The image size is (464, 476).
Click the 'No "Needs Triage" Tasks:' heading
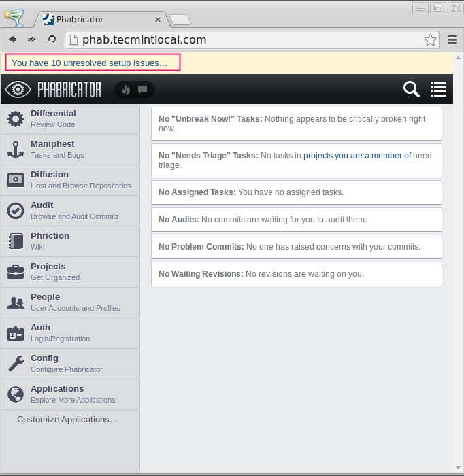(x=208, y=156)
